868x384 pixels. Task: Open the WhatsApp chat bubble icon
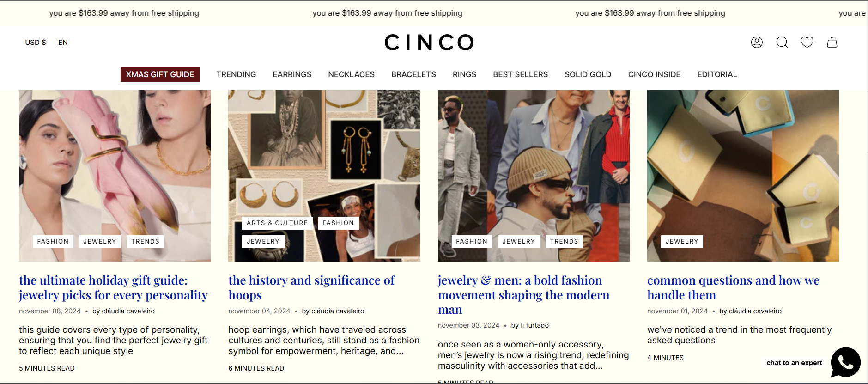[845, 362]
